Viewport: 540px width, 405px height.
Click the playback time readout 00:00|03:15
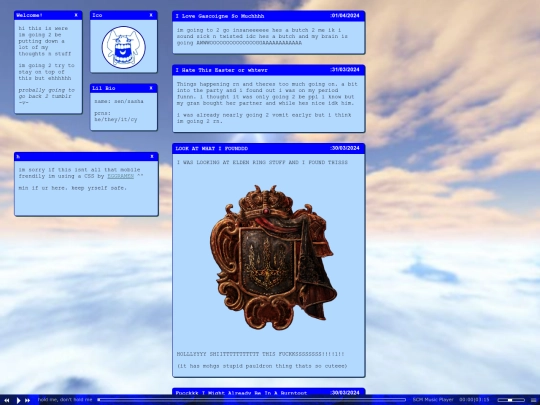pos(474,399)
